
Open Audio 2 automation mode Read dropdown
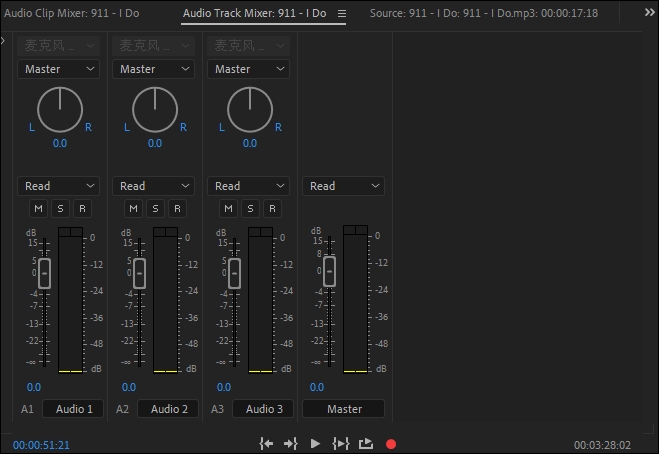point(153,186)
